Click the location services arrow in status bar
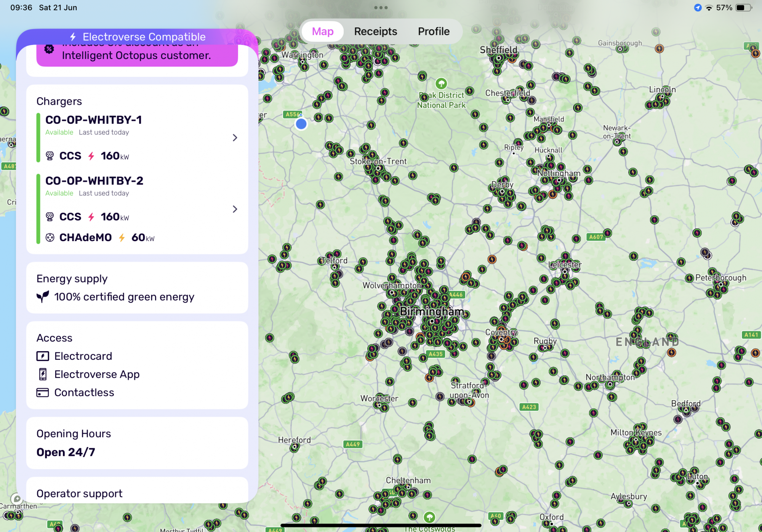Viewport: 762px width, 532px height. coord(698,8)
